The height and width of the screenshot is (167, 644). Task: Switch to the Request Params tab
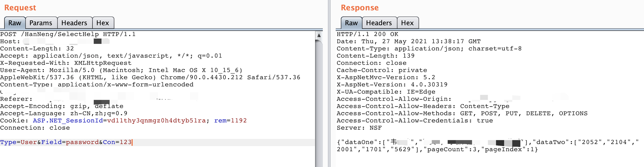pos(41,23)
